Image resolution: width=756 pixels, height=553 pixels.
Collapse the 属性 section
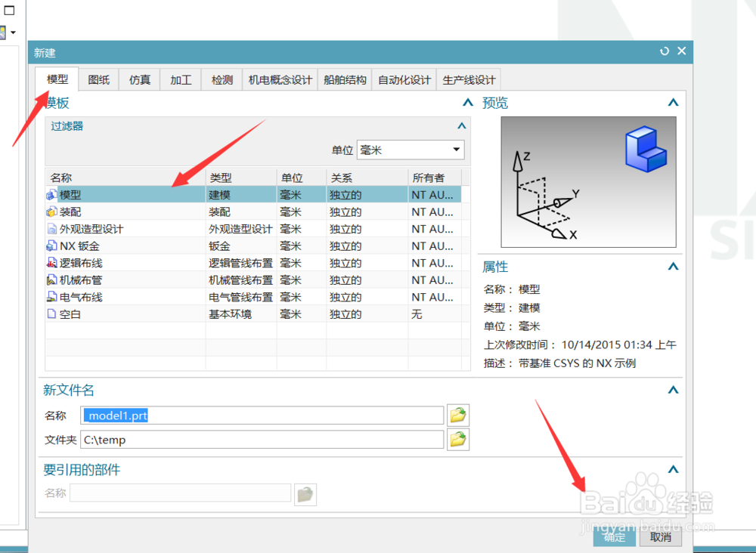673,266
